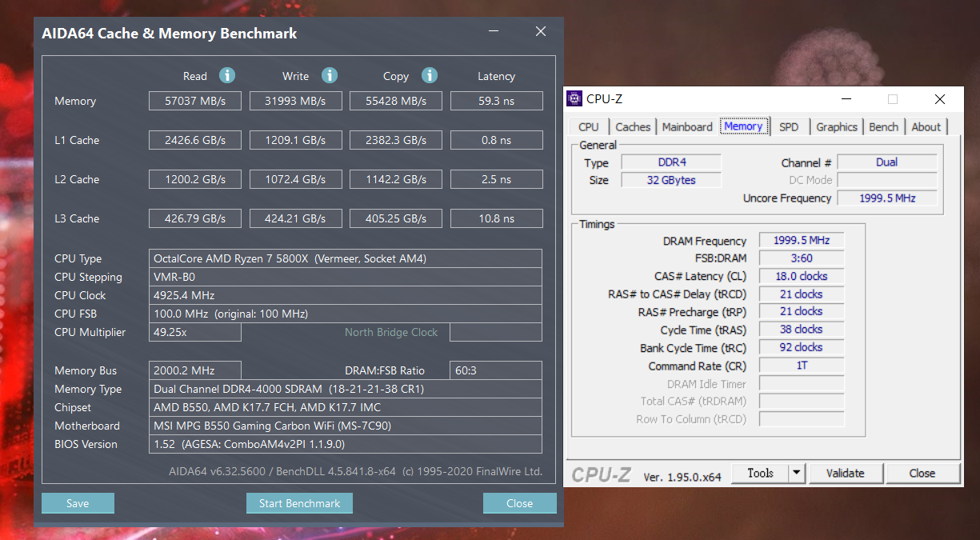The height and width of the screenshot is (540, 980).
Task: Click the CPU Type Ryzen 7 5800X field
Action: pyautogui.click(x=346, y=258)
